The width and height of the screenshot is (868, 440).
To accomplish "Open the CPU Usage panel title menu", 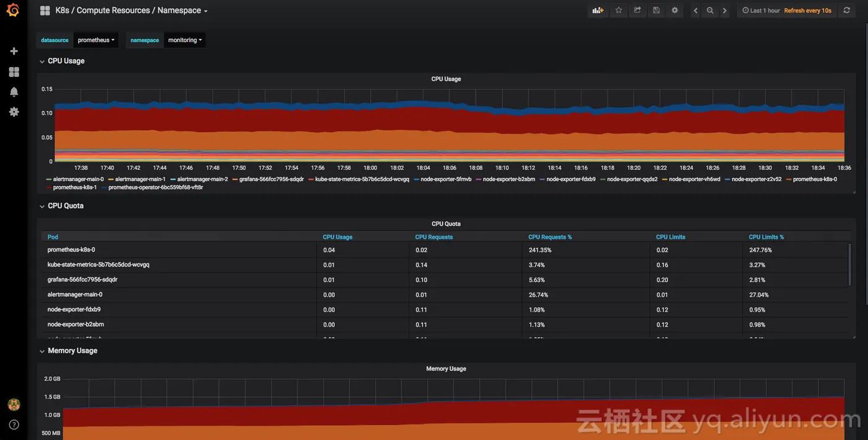I will pyautogui.click(x=446, y=79).
